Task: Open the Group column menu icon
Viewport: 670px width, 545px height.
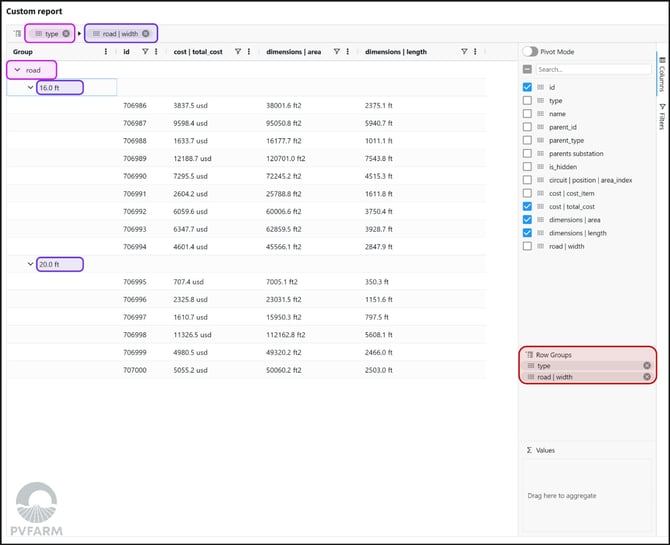Action: 106,51
